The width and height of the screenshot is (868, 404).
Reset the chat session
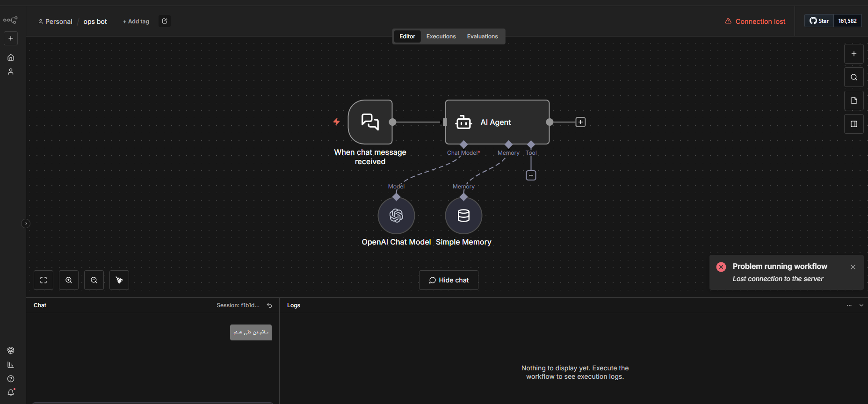269,305
